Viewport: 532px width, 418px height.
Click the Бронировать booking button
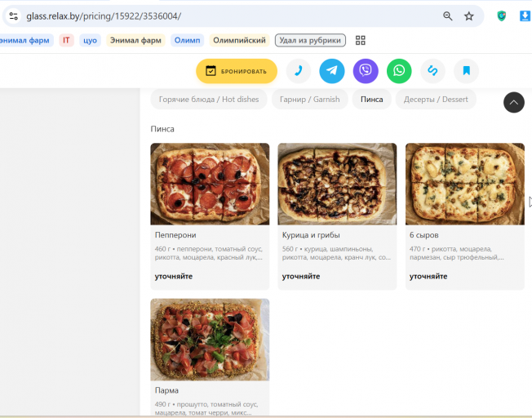click(237, 71)
